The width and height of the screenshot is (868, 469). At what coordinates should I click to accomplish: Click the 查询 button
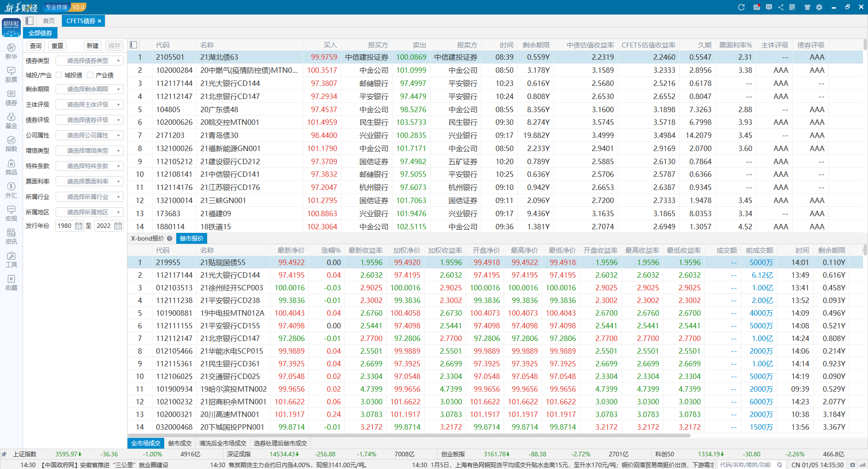coord(36,46)
